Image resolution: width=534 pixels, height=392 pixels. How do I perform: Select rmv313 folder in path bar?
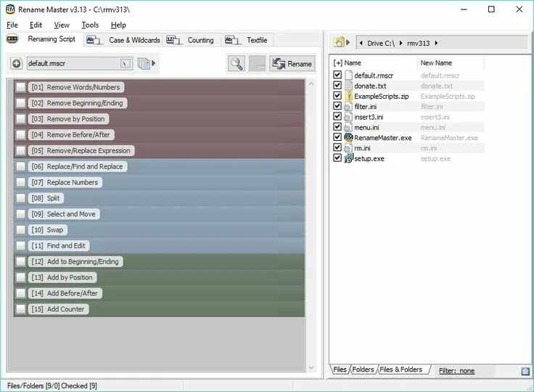[418, 44]
